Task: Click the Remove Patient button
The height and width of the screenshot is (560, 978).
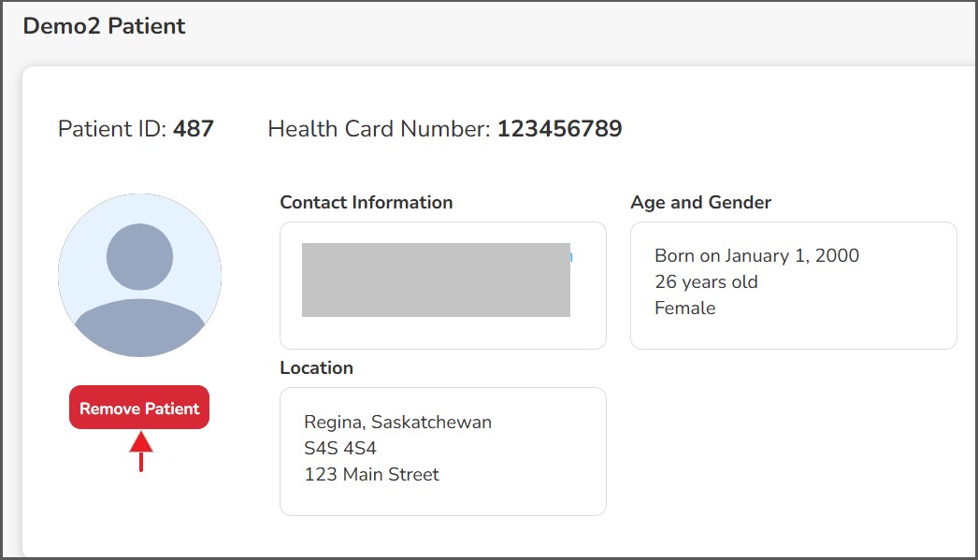Action: point(139,409)
